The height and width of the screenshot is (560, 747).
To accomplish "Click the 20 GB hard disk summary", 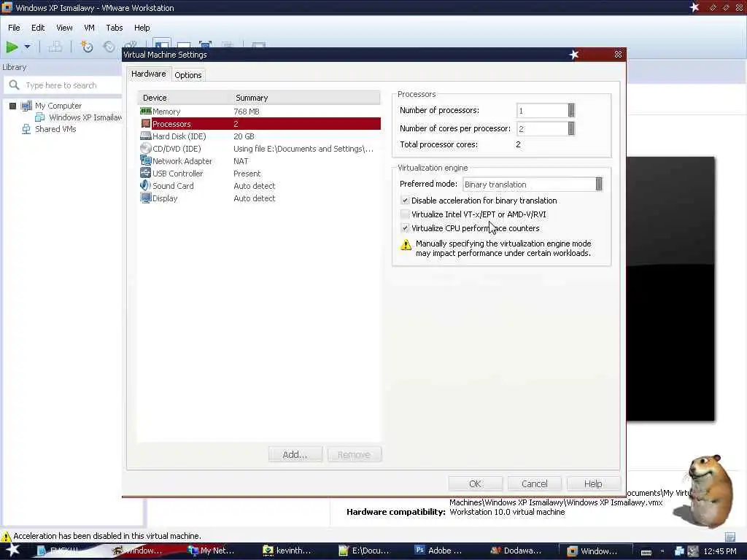I will click(244, 136).
